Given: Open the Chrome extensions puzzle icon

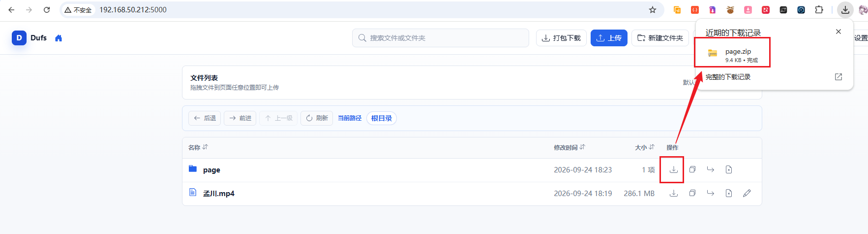Looking at the screenshot, I should tap(819, 10).
